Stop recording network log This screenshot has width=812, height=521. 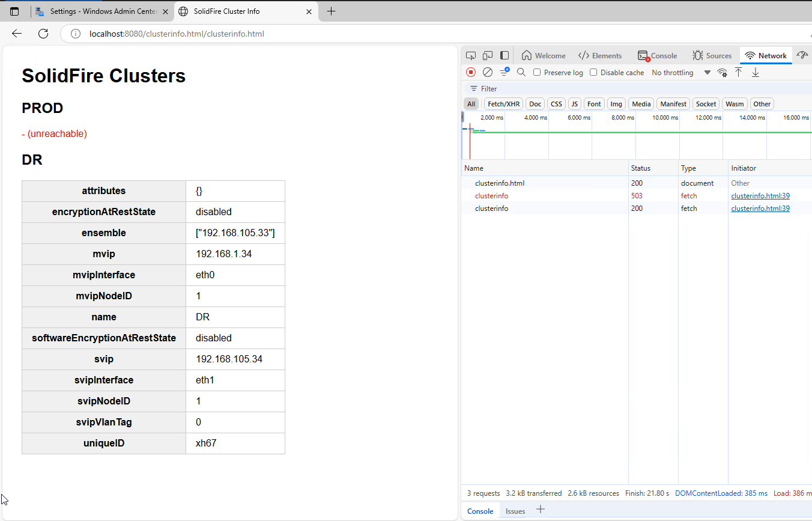tap(471, 72)
